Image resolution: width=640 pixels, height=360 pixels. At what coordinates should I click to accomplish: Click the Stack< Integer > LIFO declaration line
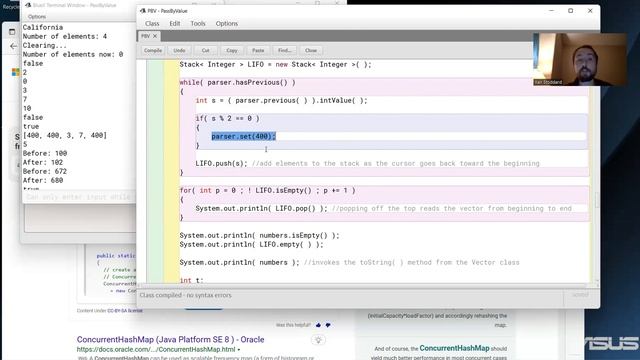click(276, 64)
